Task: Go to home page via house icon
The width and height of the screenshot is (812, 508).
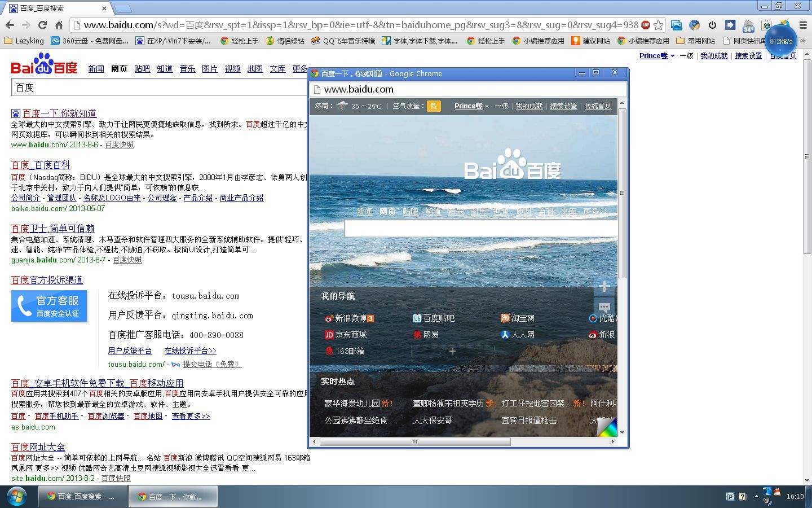Action: point(59,25)
